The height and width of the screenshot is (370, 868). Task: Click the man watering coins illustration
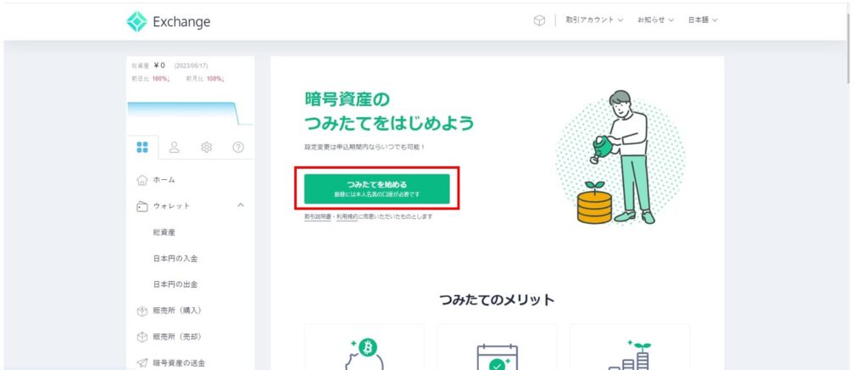click(x=620, y=157)
